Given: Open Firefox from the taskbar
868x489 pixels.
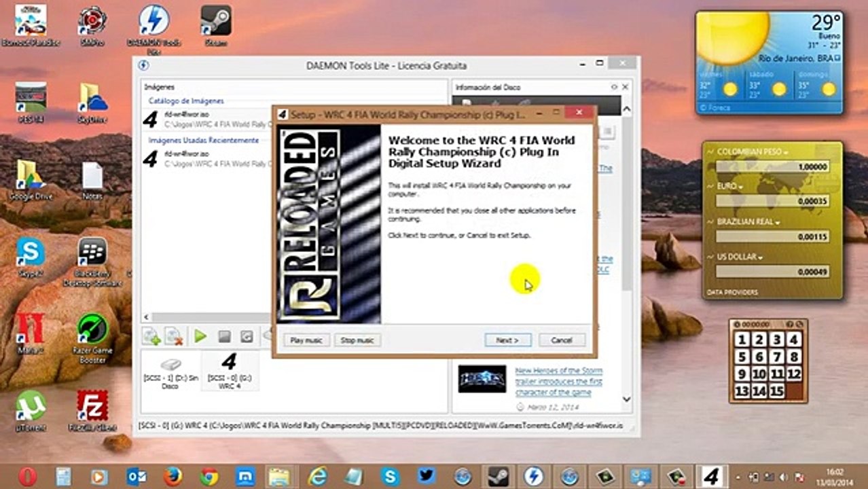Looking at the screenshot, I should point(173,477).
